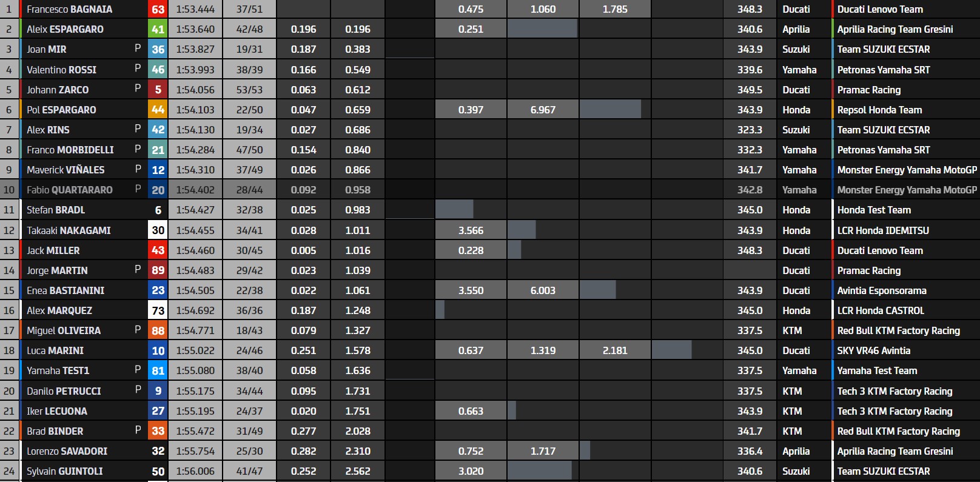Click sector time 2.181 in Marini row

[x=615, y=350]
